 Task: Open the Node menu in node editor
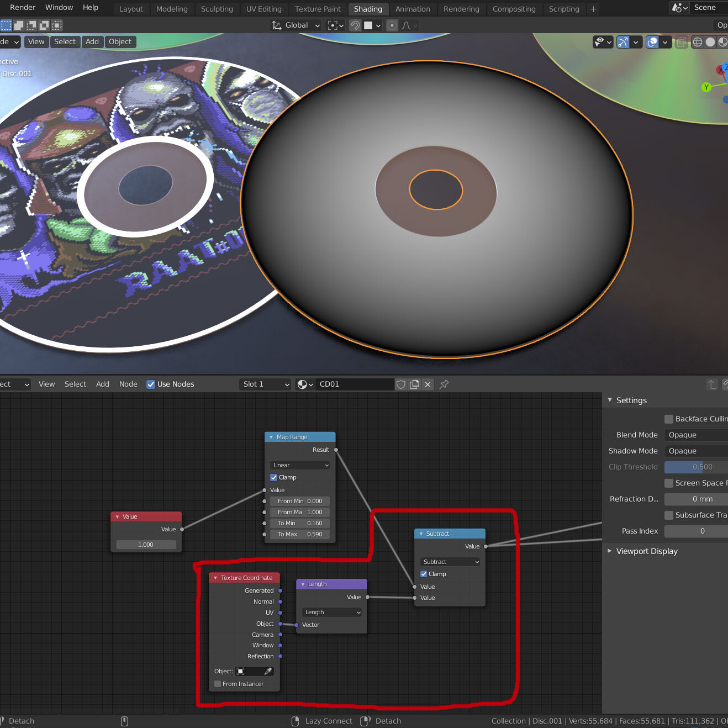pyautogui.click(x=128, y=384)
